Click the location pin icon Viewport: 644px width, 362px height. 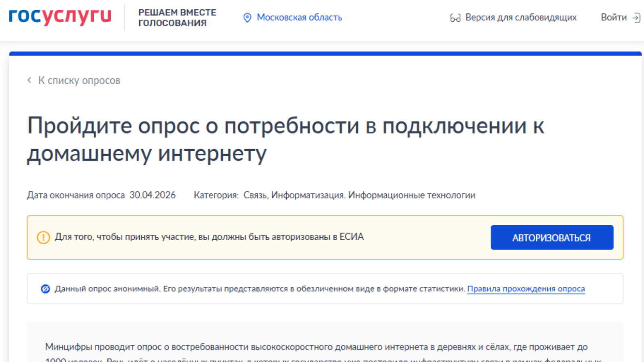click(x=247, y=18)
